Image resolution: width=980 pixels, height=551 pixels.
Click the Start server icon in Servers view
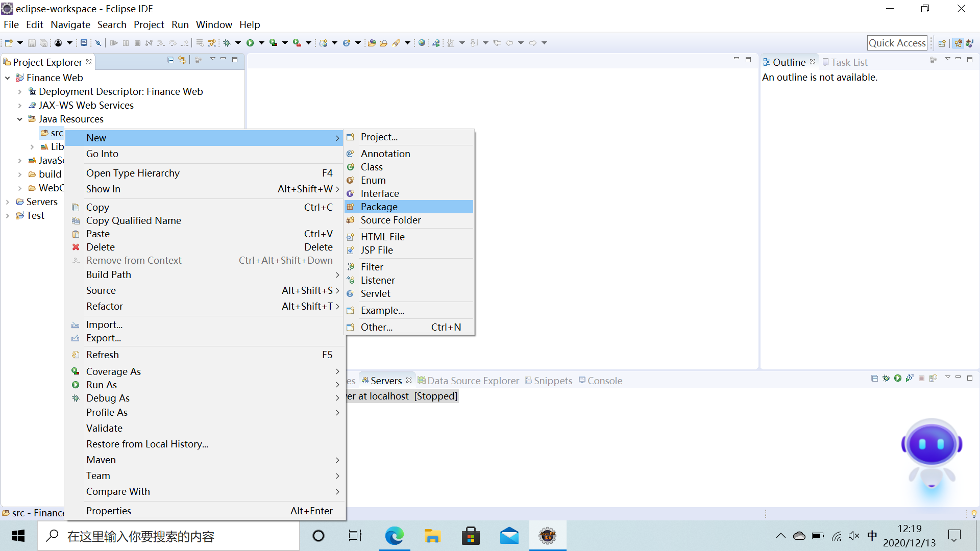(x=898, y=378)
